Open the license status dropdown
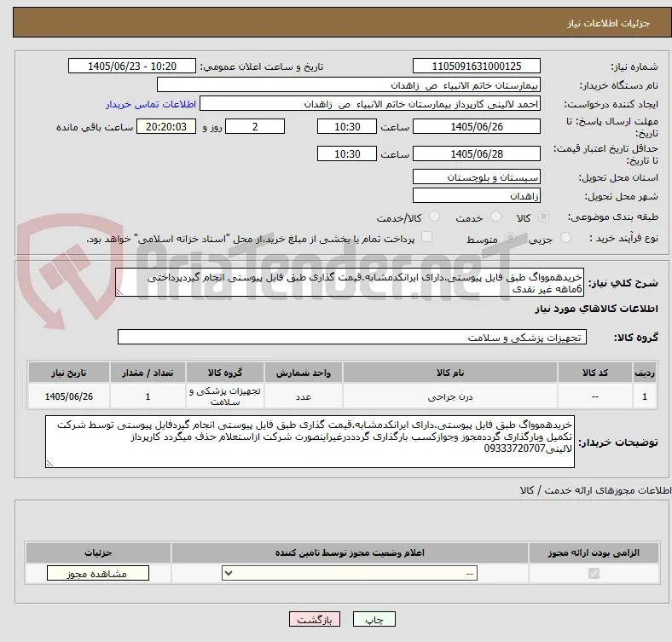The height and width of the screenshot is (642, 672). tap(350, 574)
